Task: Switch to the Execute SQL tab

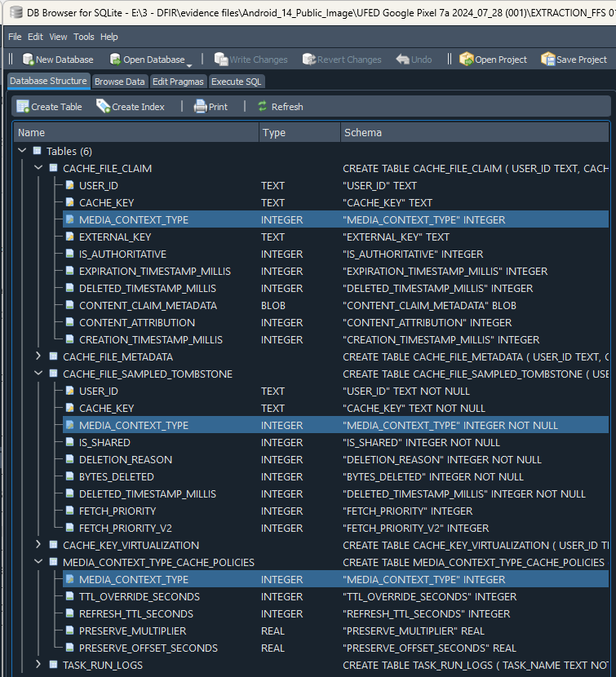Action: coord(237,82)
